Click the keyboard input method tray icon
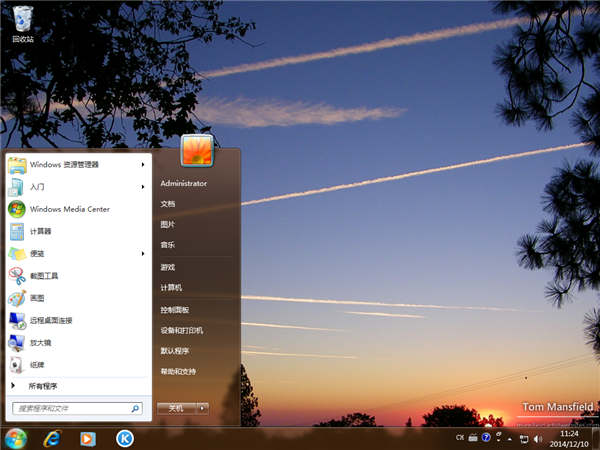This screenshot has height=450, width=600. [473, 438]
